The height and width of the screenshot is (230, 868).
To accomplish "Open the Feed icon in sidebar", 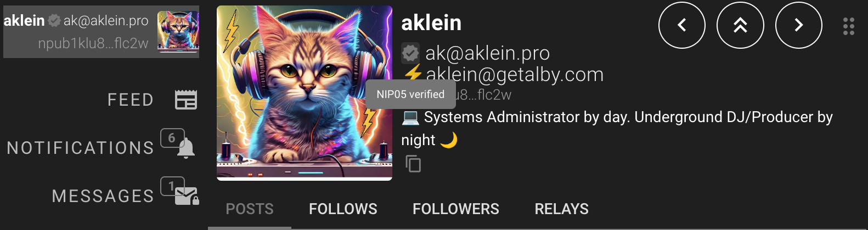I will pos(186,100).
